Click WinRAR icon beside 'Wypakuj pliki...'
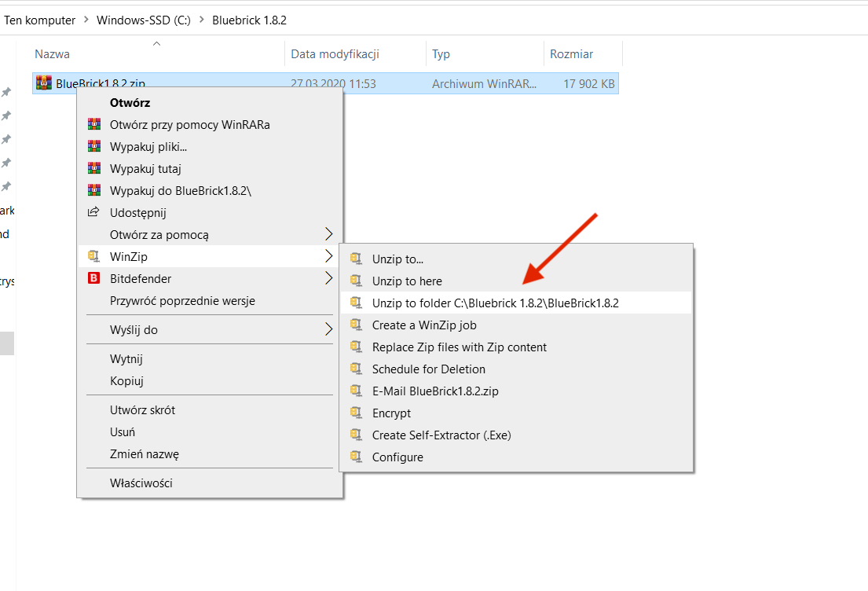Image resolution: width=868 pixels, height=591 pixels. (x=94, y=146)
